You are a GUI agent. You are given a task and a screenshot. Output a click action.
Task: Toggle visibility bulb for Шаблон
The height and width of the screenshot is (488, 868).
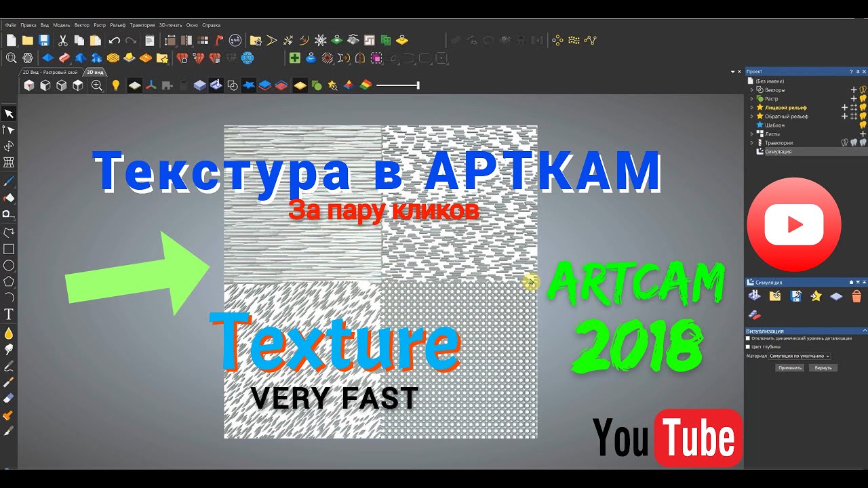coord(863,125)
